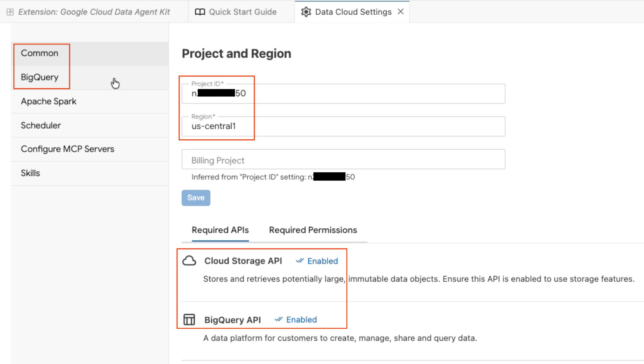Click the BigQuery API Enabled checkmark icon
This screenshot has height=364, width=644.
[279, 319]
